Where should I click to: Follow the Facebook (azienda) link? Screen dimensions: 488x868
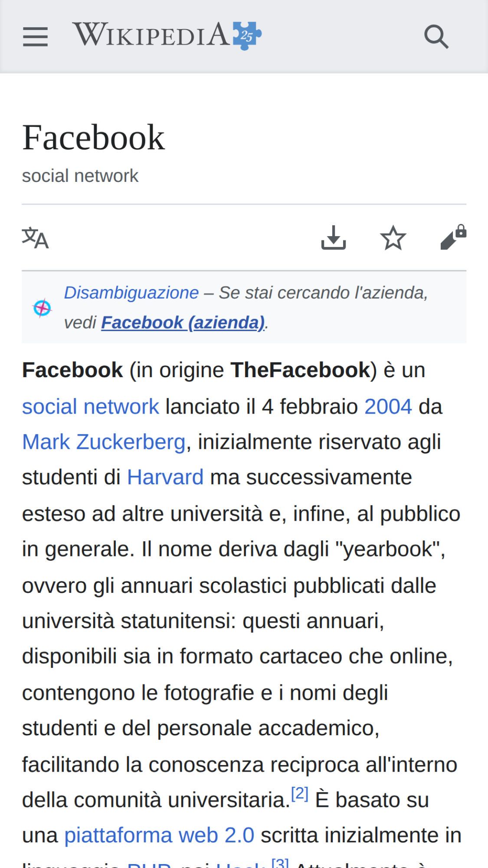pyautogui.click(x=183, y=322)
